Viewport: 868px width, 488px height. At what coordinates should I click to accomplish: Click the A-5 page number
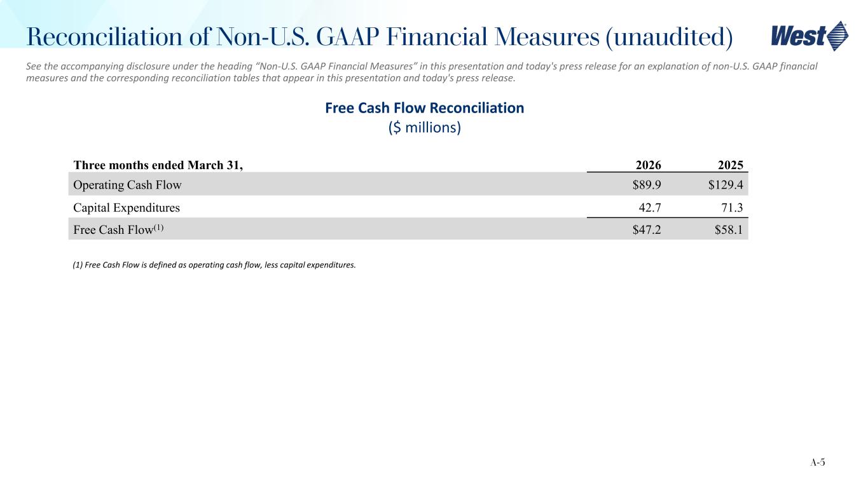point(818,463)
